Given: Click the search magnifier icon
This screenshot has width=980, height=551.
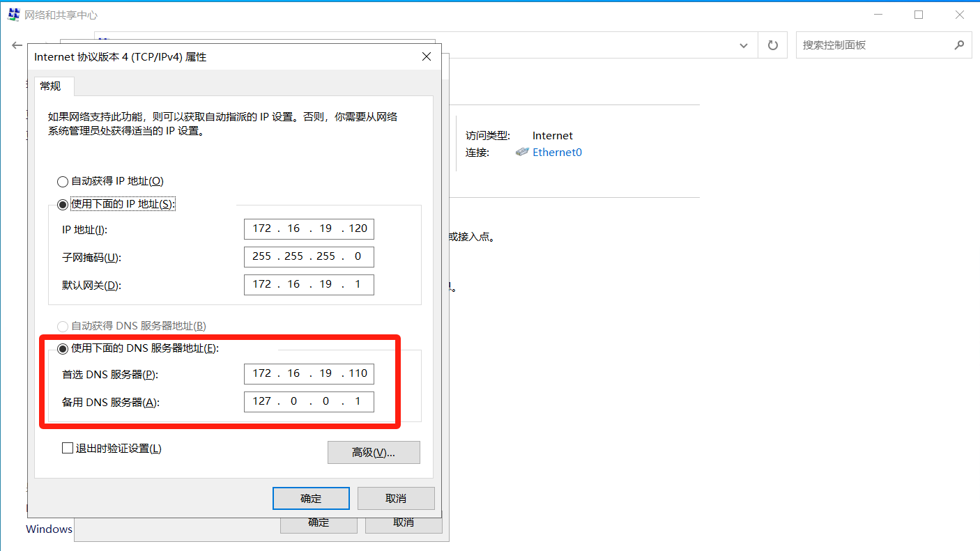Looking at the screenshot, I should tap(959, 45).
